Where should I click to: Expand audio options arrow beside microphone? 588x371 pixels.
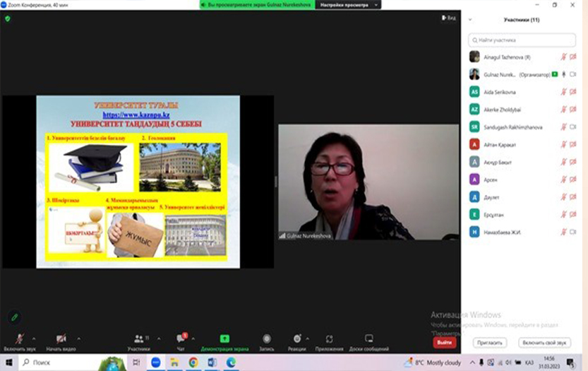34,338
